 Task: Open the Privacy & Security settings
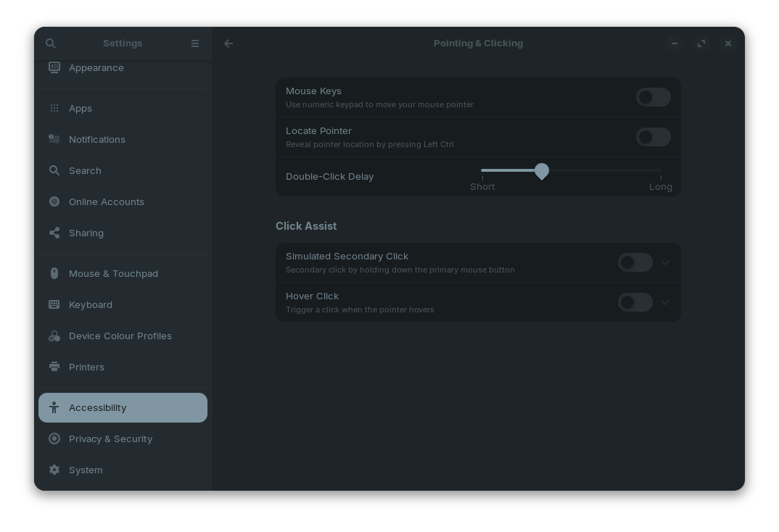coord(110,439)
